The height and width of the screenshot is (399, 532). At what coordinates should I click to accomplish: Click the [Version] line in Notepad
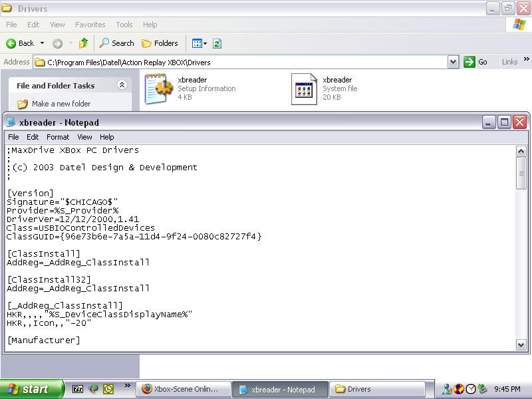coord(30,194)
